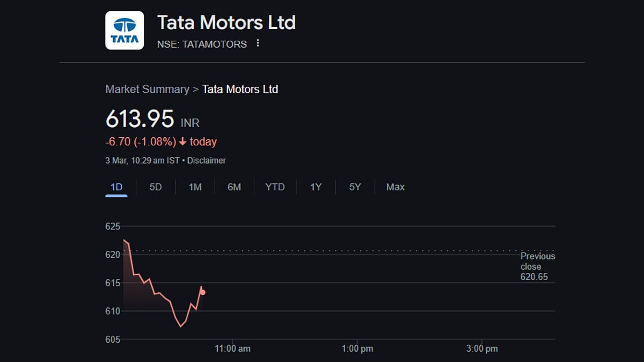Open the Market Summary breadcrumb link
The height and width of the screenshot is (362, 644).
[147, 90]
